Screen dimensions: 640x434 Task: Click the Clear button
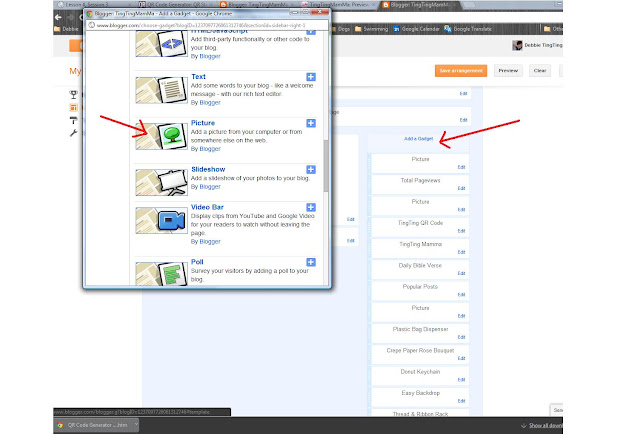coord(540,71)
